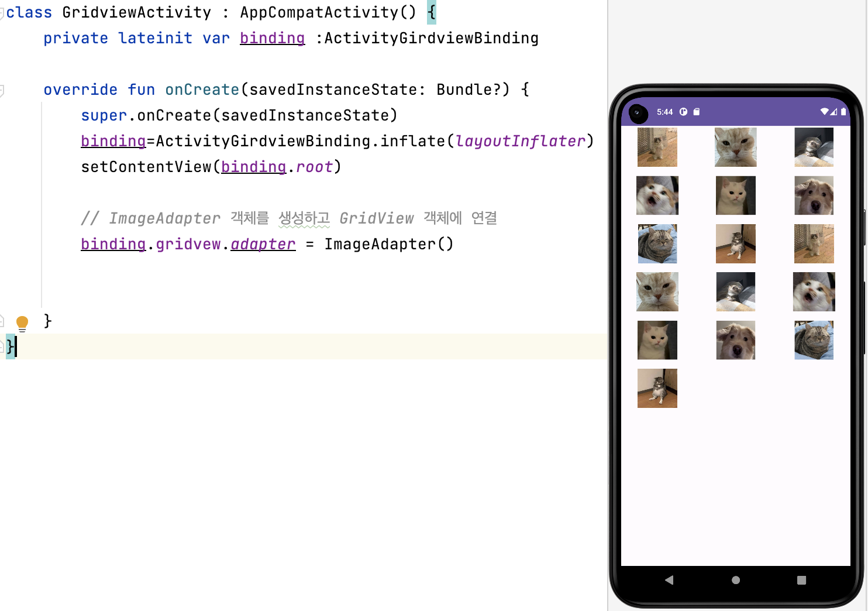
Task: Tap third-row cat sitting upright on floor
Action: (736, 243)
